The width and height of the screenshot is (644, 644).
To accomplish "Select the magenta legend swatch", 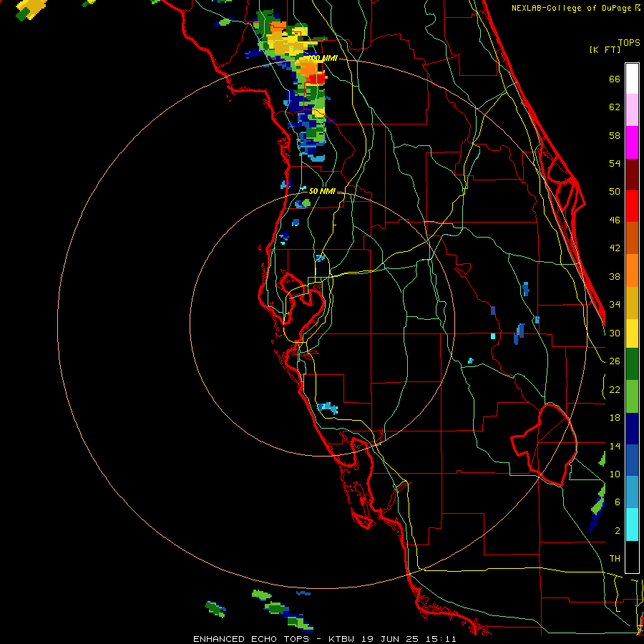I will [632, 142].
